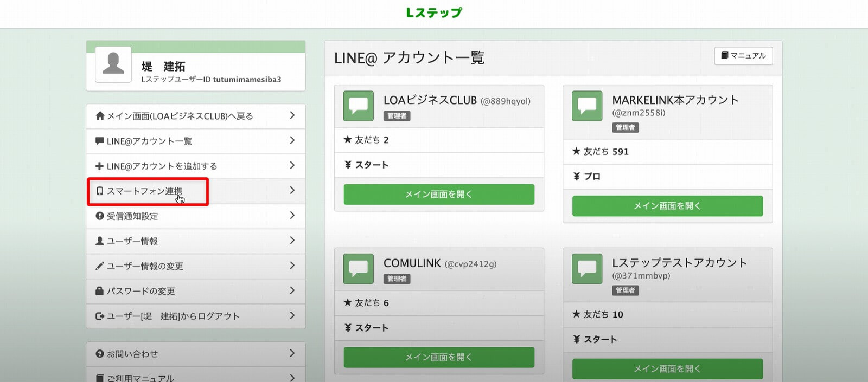Image resolution: width=868 pixels, height=382 pixels.
Task: Click the @znm2558i account ID text
Action: [x=639, y=113]
